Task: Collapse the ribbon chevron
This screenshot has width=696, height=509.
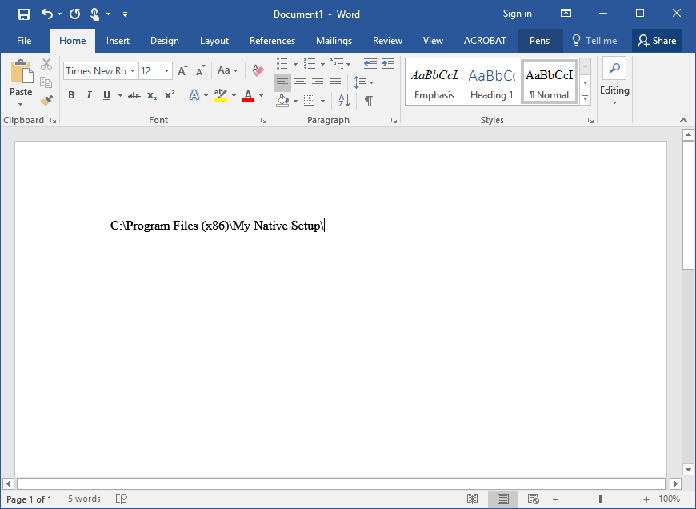Action: point(684,120)
